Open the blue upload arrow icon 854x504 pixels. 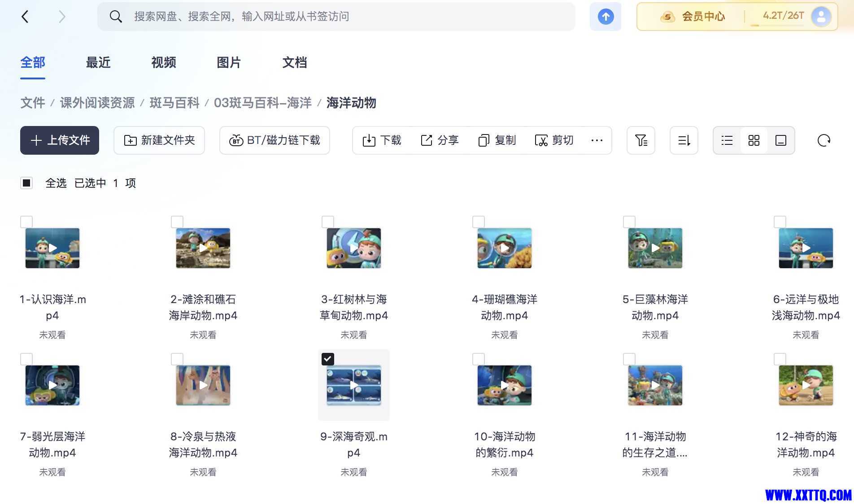pos(606,17)
